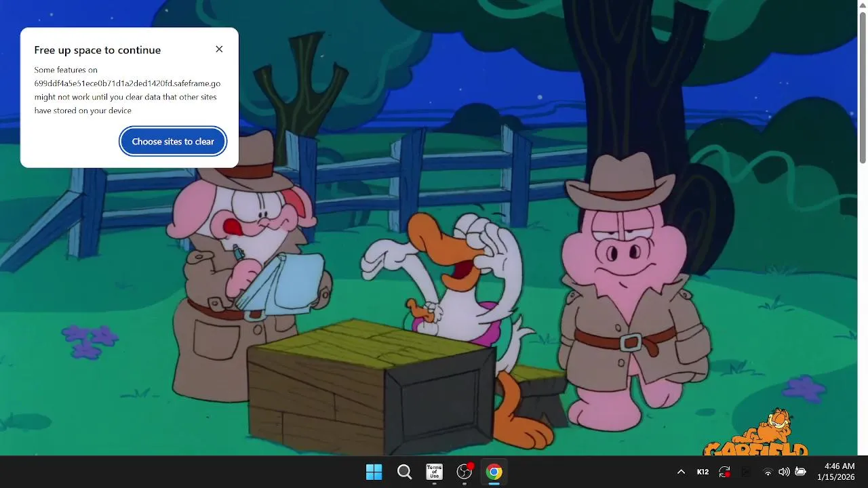Click the page vertical scrollbar thumb
Screen dimensions: 868x488
pos(863,88)
